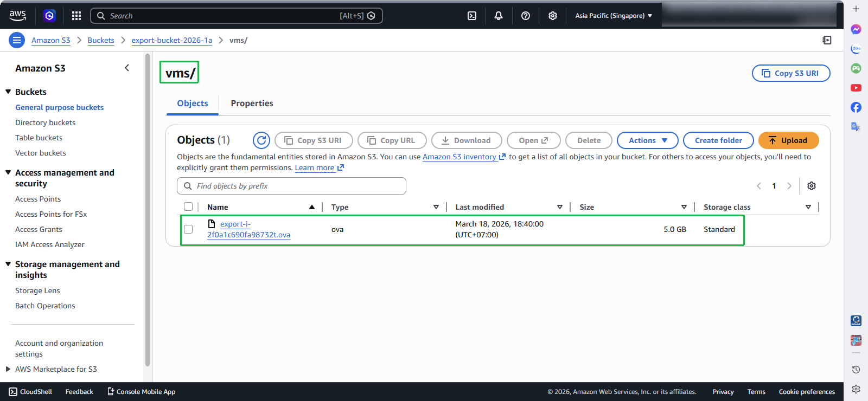Viewport: 868px width, 401px height.
Task: Go to export-bucket-2026-1a breadcrumb
Action: point(172,40)
